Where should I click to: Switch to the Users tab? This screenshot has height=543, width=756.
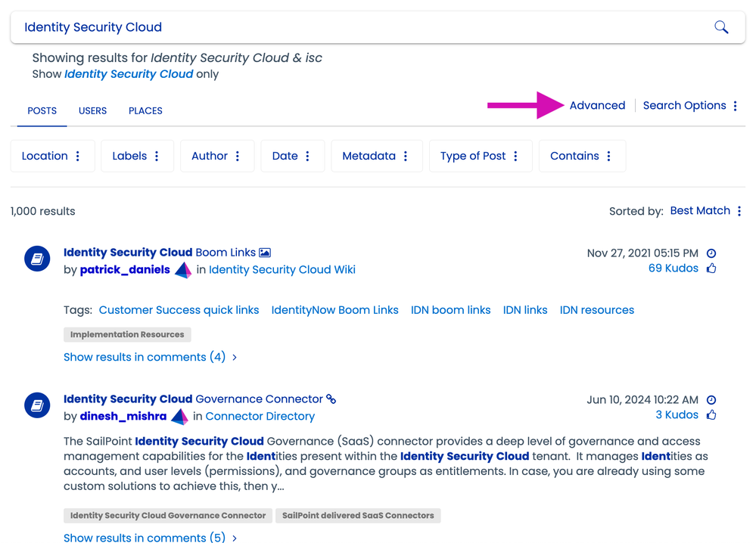[x=92, y=110]
